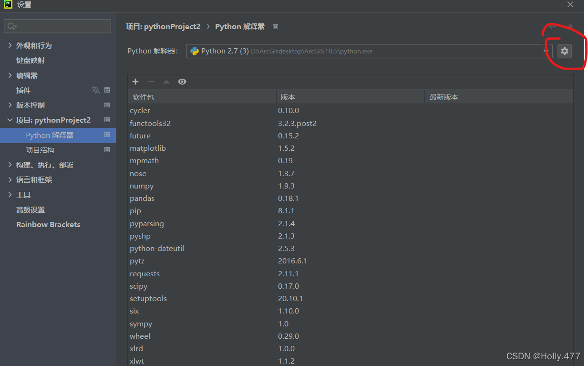Close the 设置 dialog
This screenshot has width=588, height=366.
point(570,4)
